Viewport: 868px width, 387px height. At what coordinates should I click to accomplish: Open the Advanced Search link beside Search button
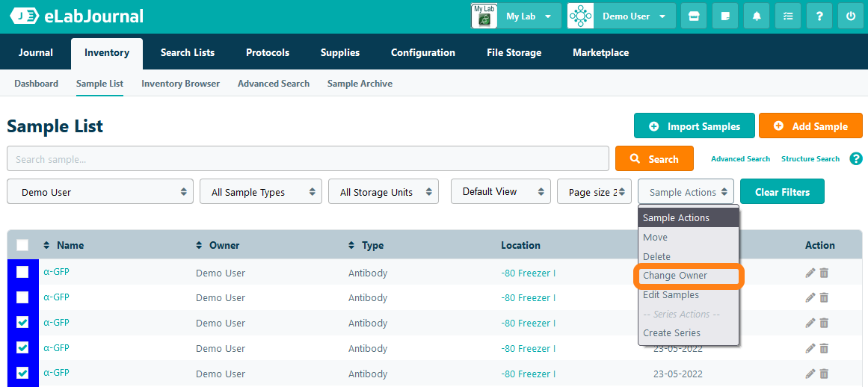tap(740, 159)
